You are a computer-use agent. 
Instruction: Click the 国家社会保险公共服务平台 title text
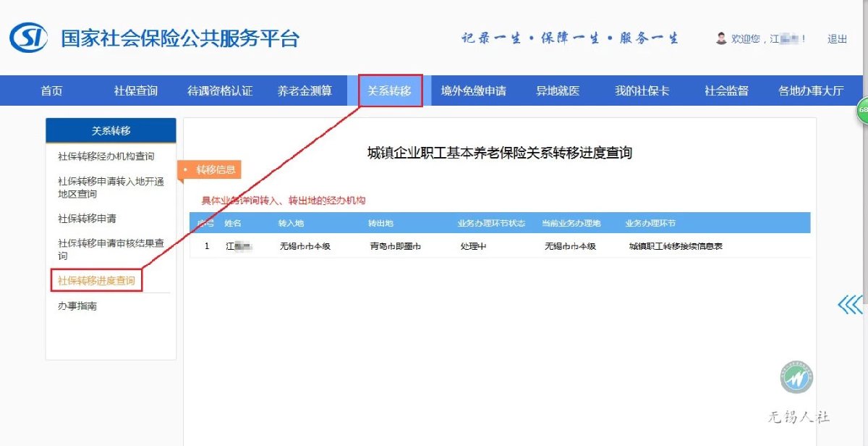tap(180, 38)
